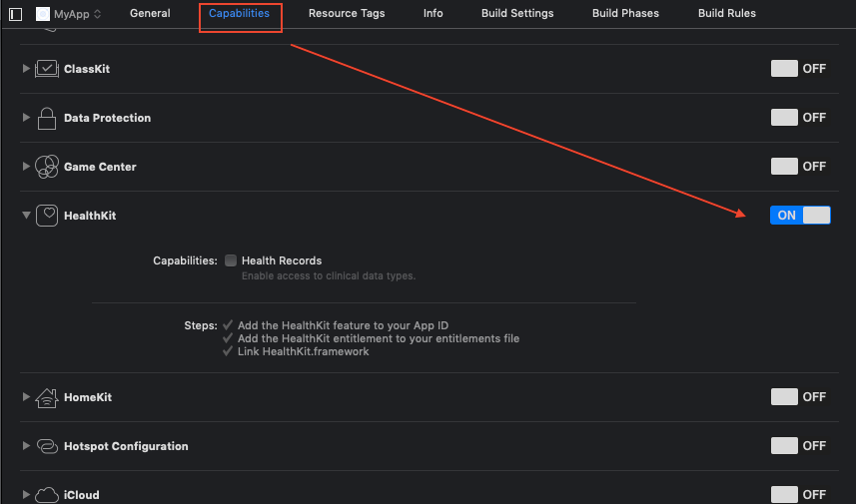
Task: Expand the Data Protection section
Action: (26, 118)
